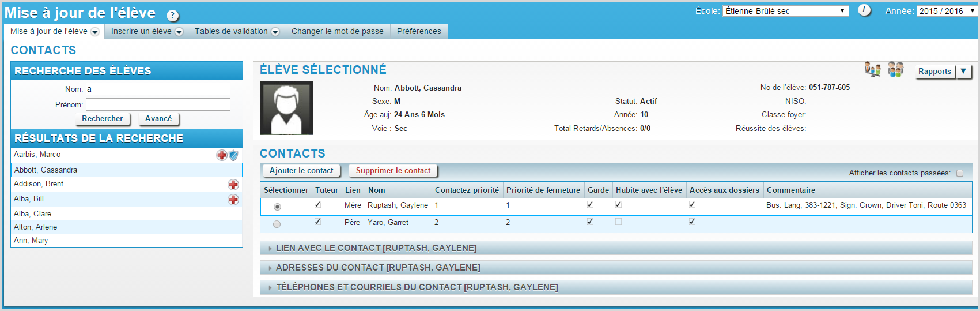Click the medical cross icon for Alba, Bill
This screenshot has height=311, width=980.
[233, 200]
